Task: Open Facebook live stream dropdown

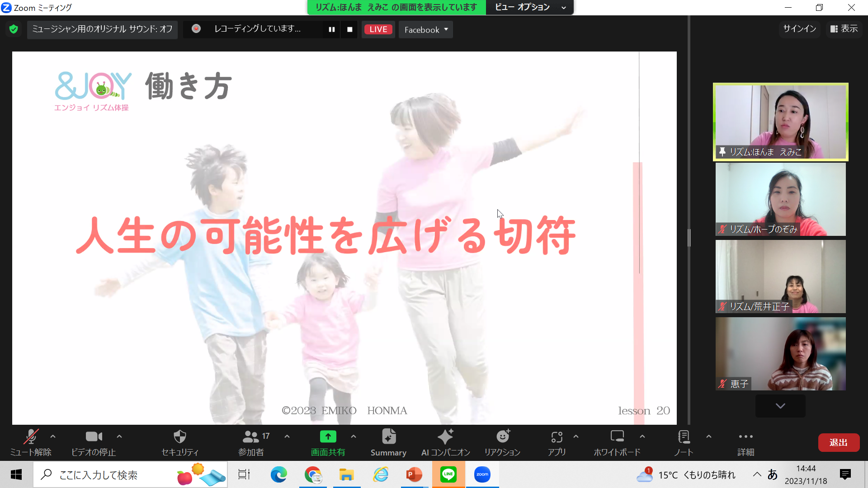Action: (x=426, y=29)
